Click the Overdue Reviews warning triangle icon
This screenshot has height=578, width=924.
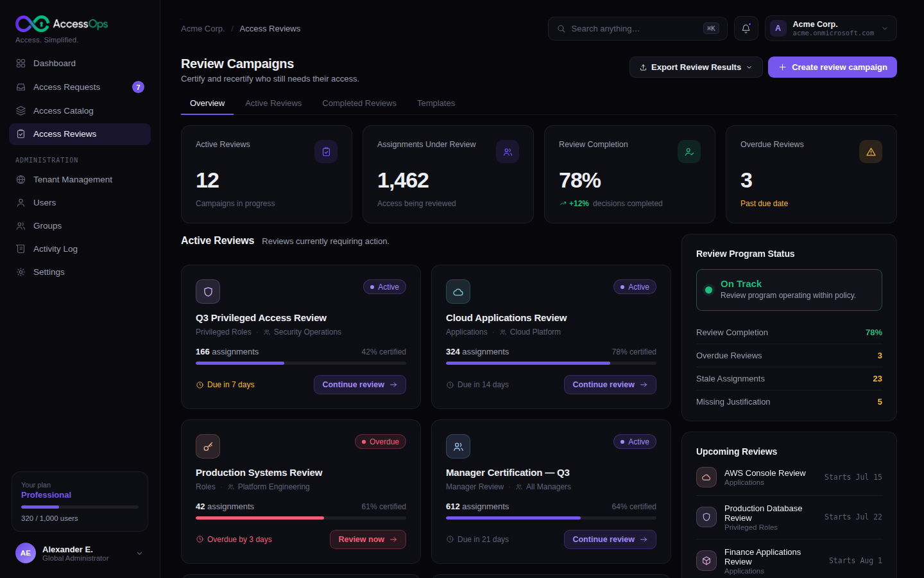click(871, 152)
